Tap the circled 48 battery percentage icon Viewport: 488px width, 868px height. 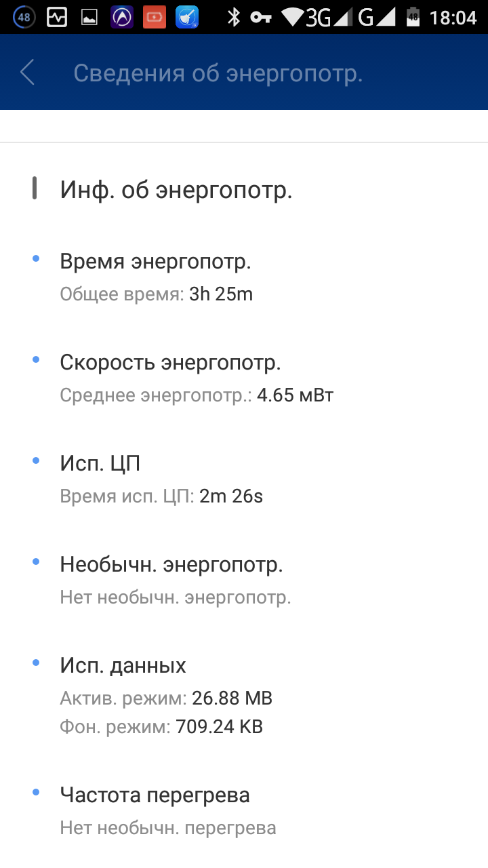click(x=24, y=18)
